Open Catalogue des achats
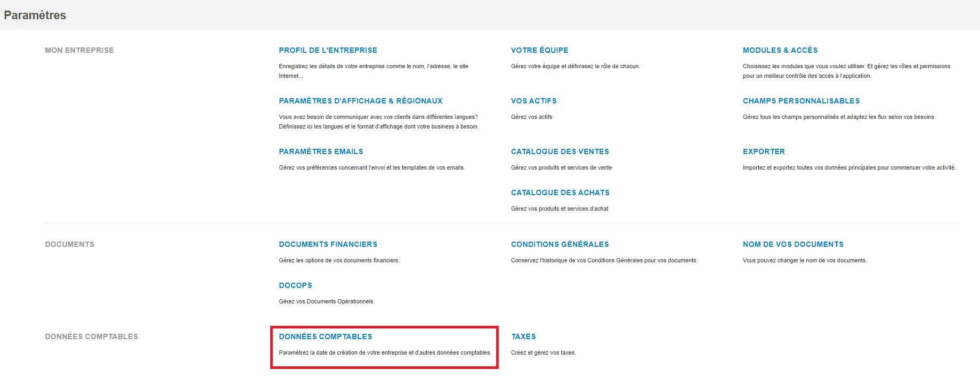The width and height of the screenshot is (980, 385). pyautogui.click(x=560, y=192)
